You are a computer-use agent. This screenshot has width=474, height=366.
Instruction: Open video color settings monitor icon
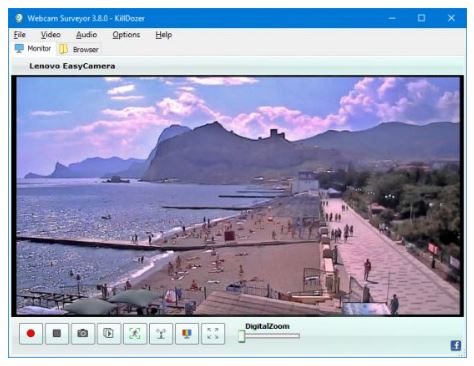pyautogui.click(x=187, y=333)
